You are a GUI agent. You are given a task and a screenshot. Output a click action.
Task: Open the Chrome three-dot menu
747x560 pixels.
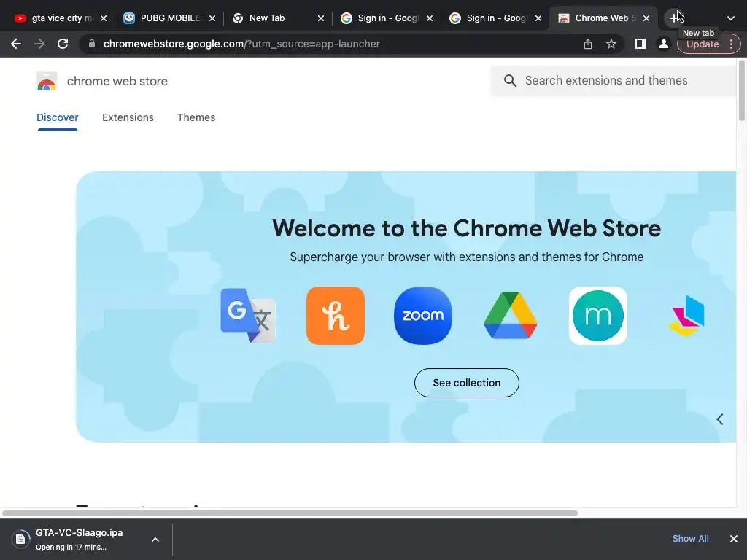tap(731, 44)
